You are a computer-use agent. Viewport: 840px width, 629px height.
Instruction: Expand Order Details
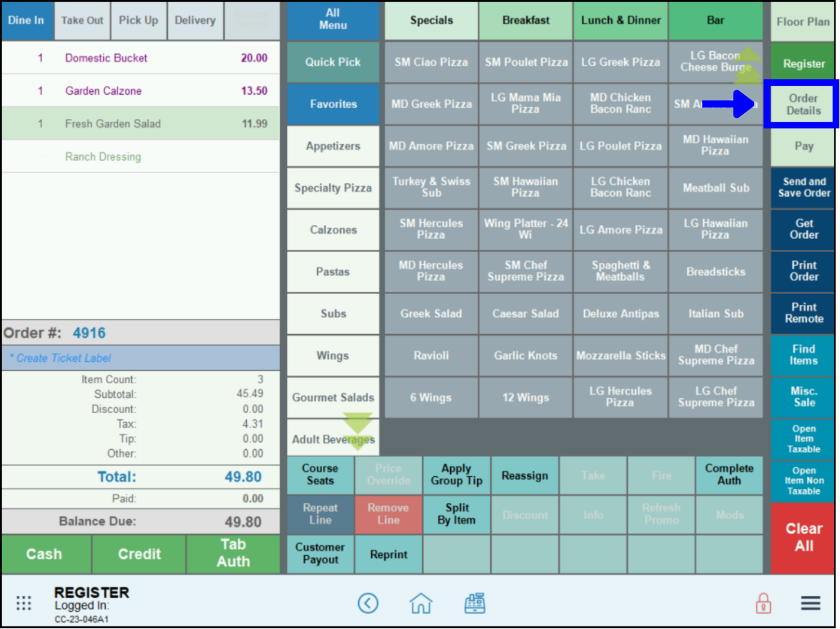tap(802, 104)
